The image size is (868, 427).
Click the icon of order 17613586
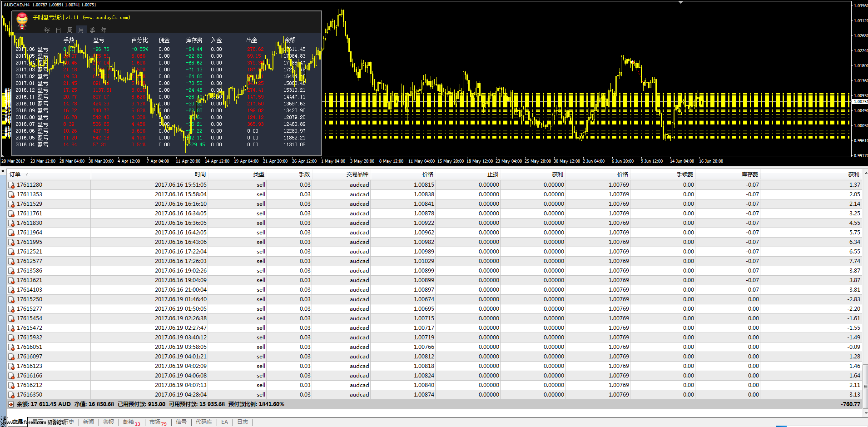tap(11, 271)
